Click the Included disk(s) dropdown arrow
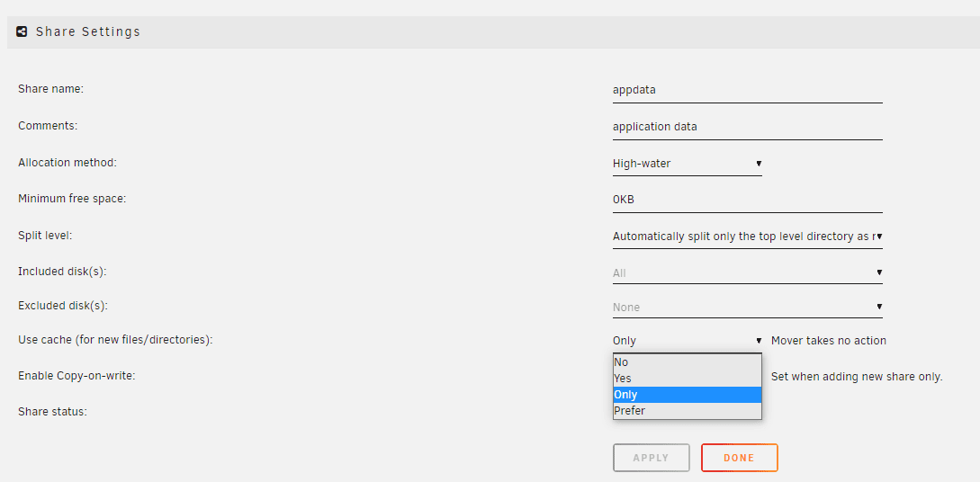980x482 pixels. point(878,272)
